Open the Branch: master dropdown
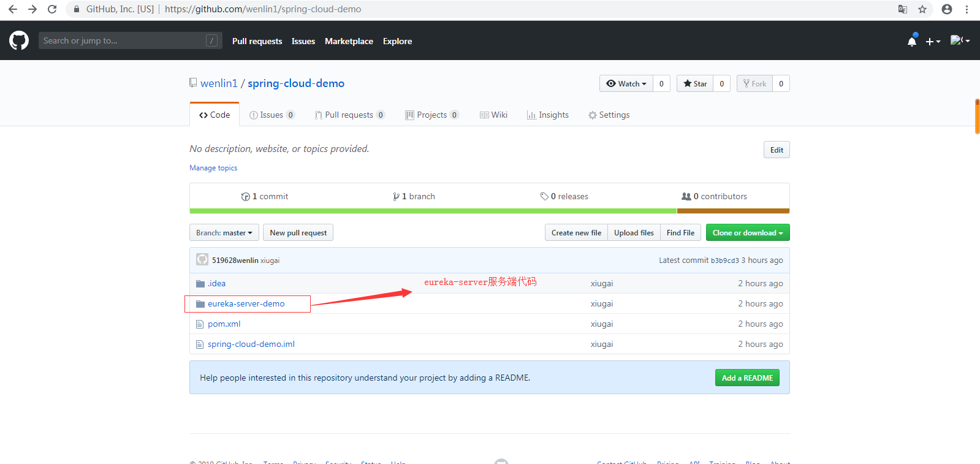This screenshot has height=464, width=980. coord(224,232)
